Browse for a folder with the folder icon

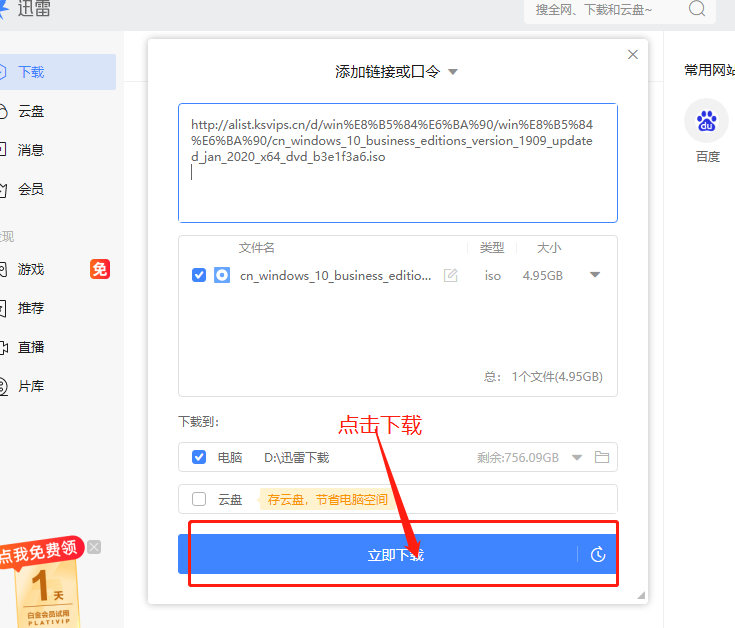pos(602,457)
